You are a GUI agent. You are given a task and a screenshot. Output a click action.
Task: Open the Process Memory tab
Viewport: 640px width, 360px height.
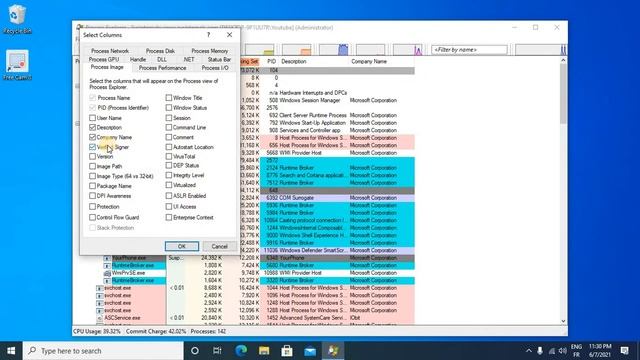(209, 51)
